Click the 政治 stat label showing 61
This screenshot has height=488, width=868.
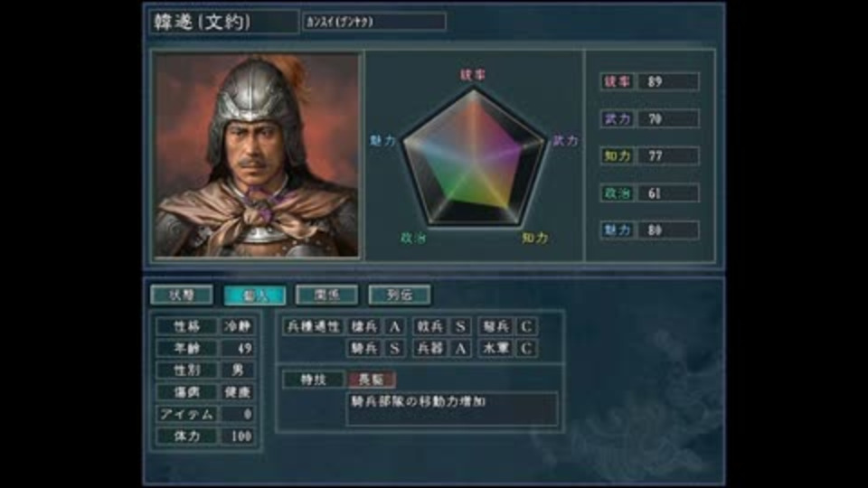(618, 193)
